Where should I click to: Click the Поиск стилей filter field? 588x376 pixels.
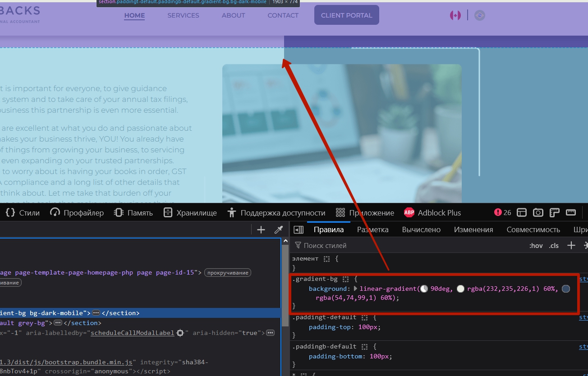(406, 246)
